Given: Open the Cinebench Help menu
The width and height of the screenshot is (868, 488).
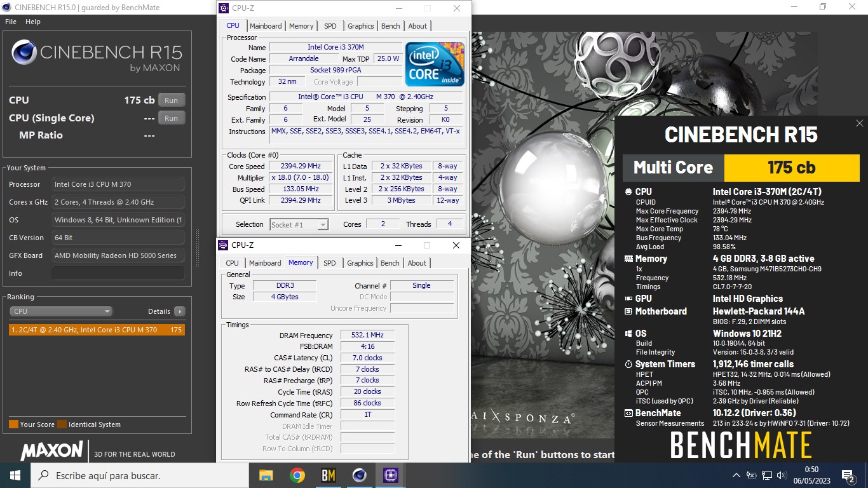Looking at the screenshot, I should 33,22.
